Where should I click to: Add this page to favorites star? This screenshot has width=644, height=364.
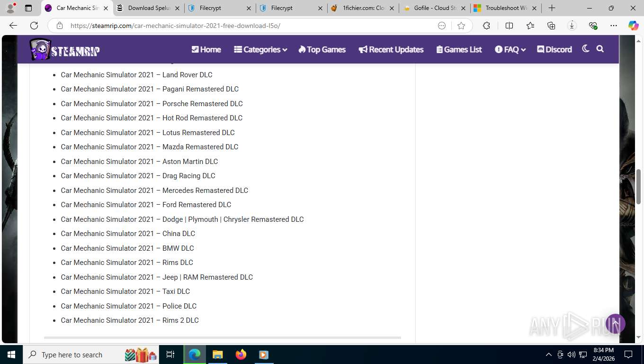click(x=461, y=26)
